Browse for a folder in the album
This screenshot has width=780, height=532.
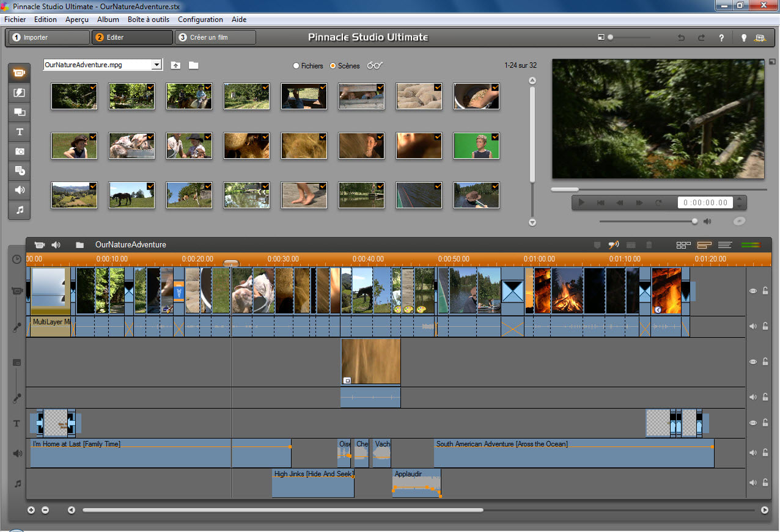(193, 65)
